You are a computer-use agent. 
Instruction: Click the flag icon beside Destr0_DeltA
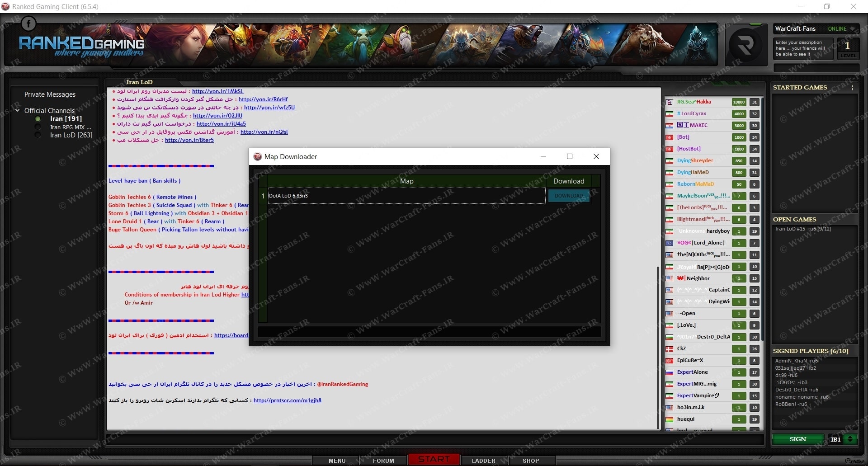click(x=670, y=337)
